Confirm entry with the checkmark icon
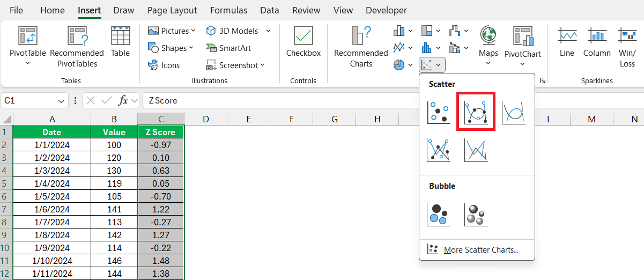Screen dimensions: 644x280 tap(106, 100)
